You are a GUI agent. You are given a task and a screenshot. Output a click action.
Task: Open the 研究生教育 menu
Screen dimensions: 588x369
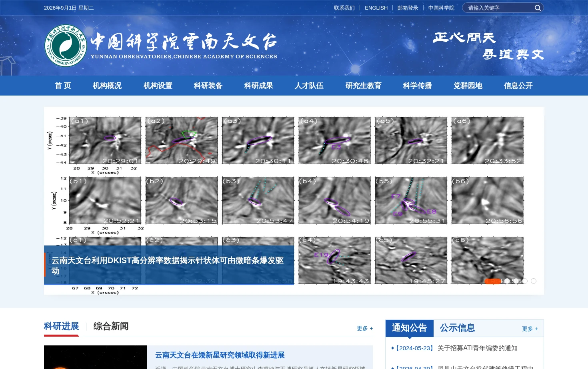[363, 86]
